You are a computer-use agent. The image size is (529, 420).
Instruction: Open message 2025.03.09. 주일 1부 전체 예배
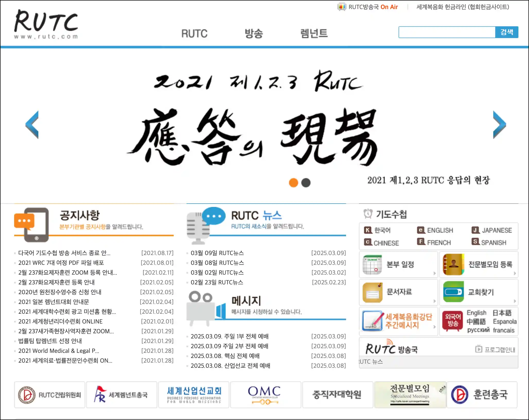coord(230,336)
